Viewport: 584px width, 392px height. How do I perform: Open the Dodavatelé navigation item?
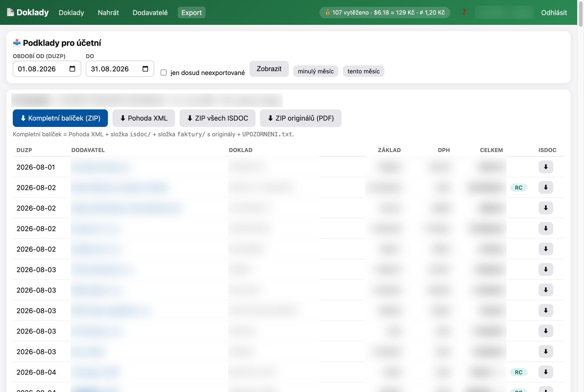point(150,12)
